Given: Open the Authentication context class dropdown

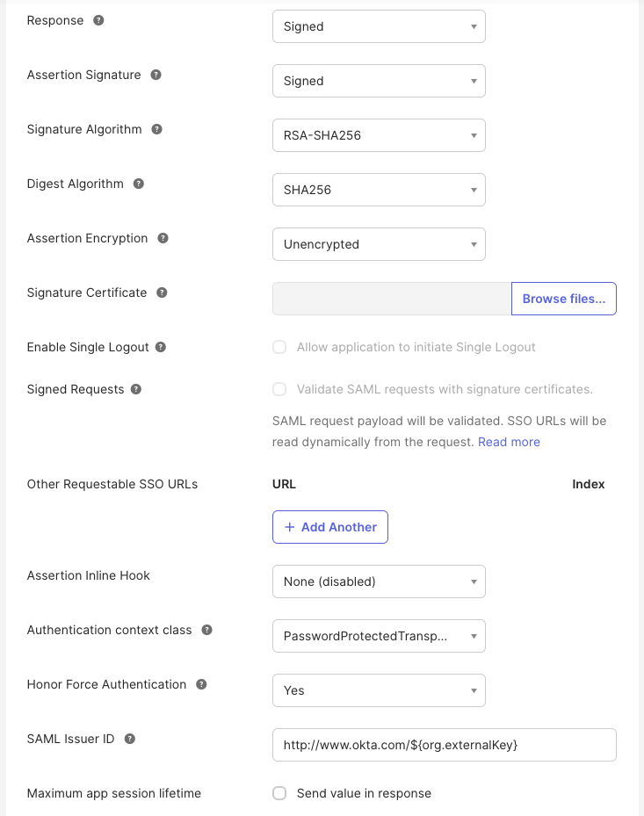Looking at the screenshot, I should [x=379, y=636].
